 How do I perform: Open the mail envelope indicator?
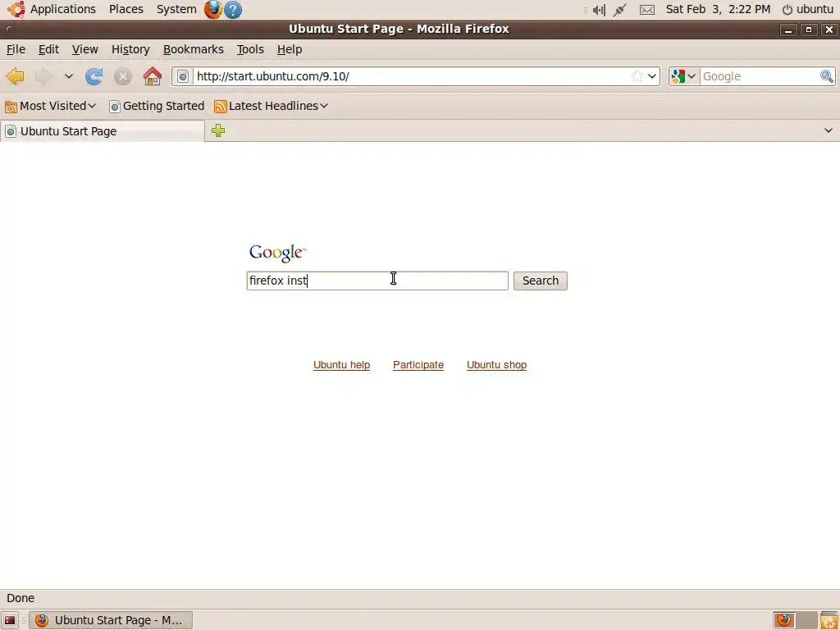coord(647,10)
